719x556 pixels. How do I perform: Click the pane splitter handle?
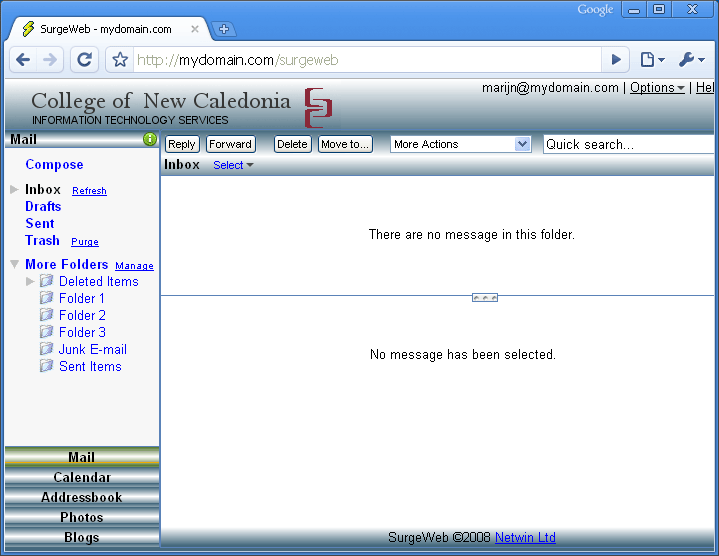coord(485,297)
